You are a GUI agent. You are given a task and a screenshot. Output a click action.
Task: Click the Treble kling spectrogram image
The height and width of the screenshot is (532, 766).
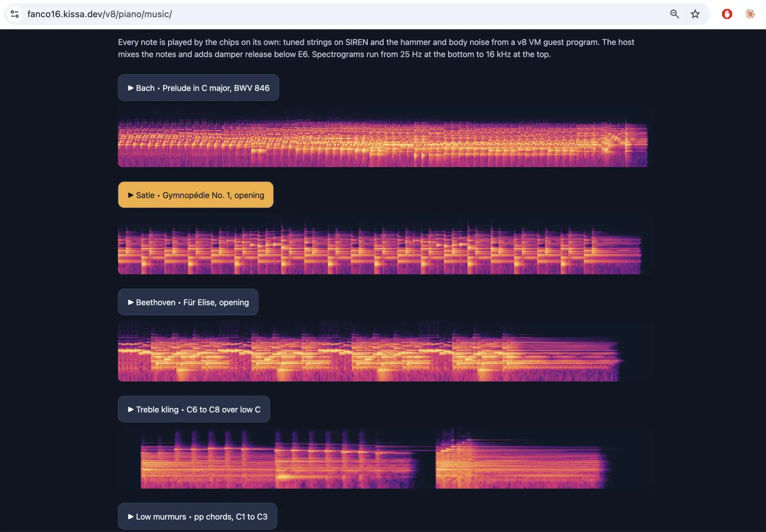click(387, 459)
